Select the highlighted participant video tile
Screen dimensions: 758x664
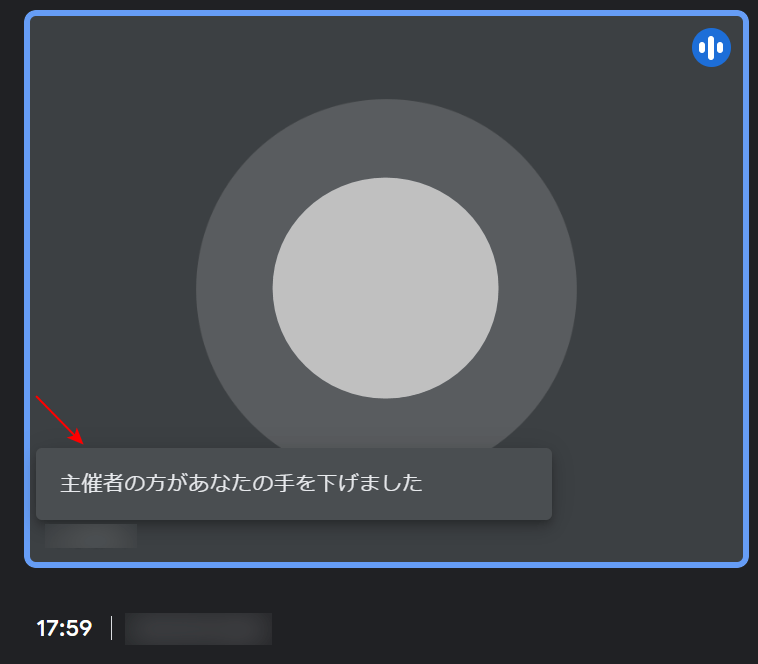[386, 289]
